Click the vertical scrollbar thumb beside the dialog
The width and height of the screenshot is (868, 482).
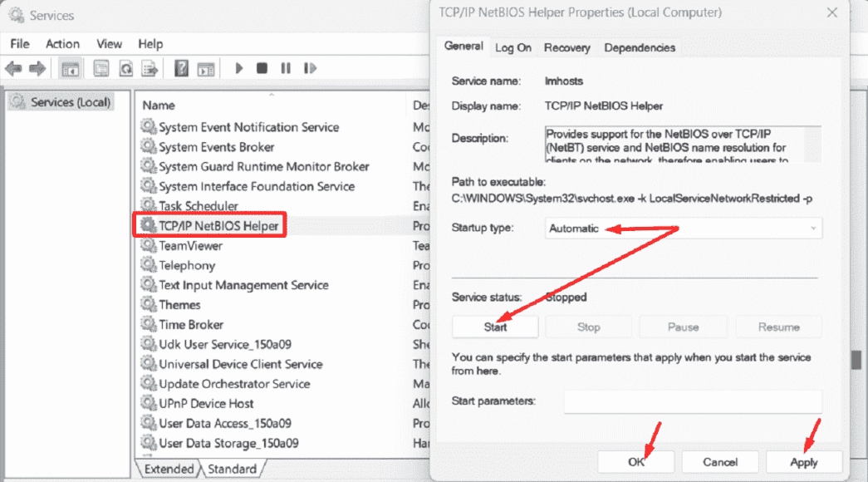pos(856,360)
